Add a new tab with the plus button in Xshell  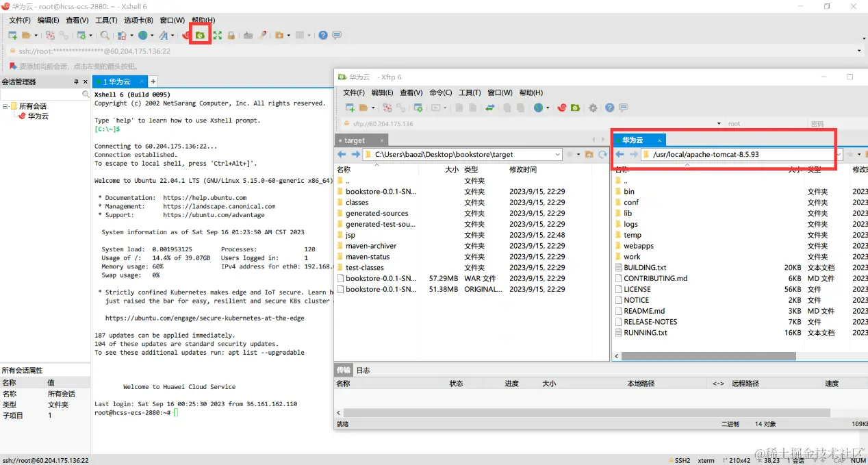pos(153,81)
